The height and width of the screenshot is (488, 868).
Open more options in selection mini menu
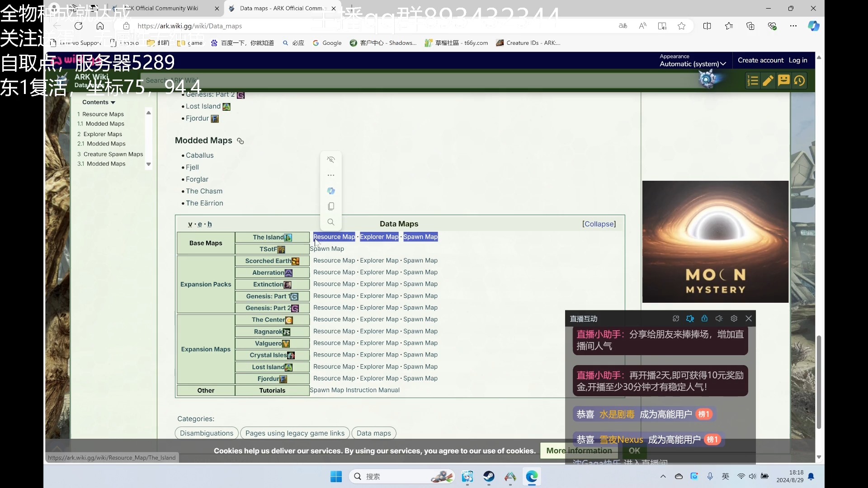point(331,175)
